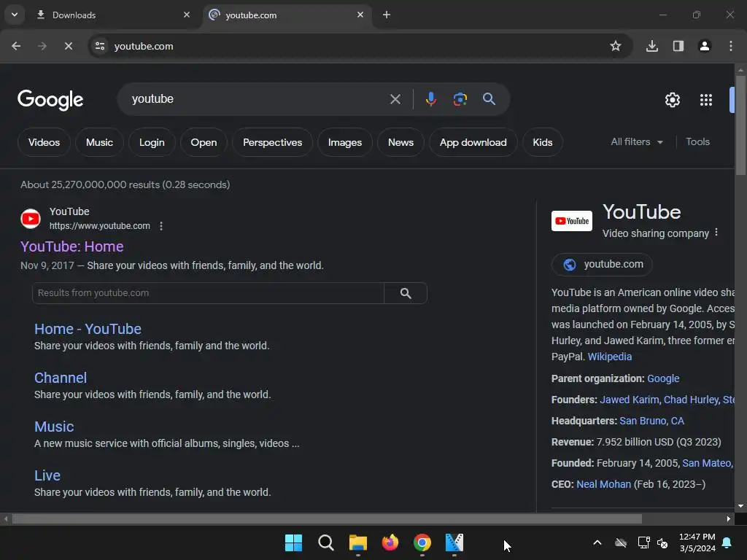This screenshot has width=747, height=560.
Task: Go back to the previous page
Action: click(16, 46)
